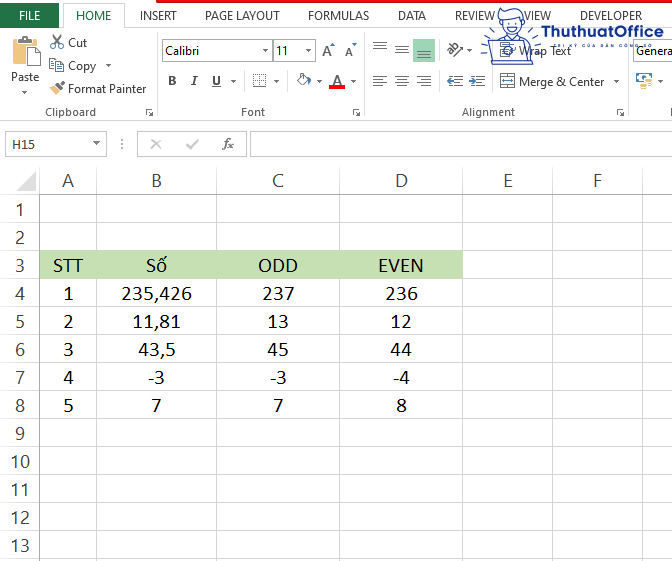Switch to the PAGE LAYOUT tab

tap(242, 16)
